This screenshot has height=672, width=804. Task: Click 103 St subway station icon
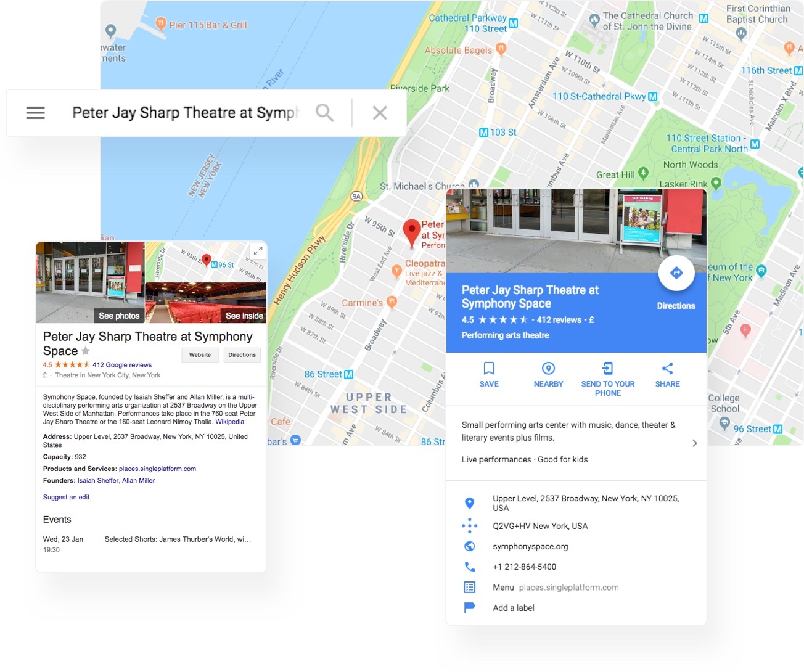pyautogui.click(x=484, y=132)
